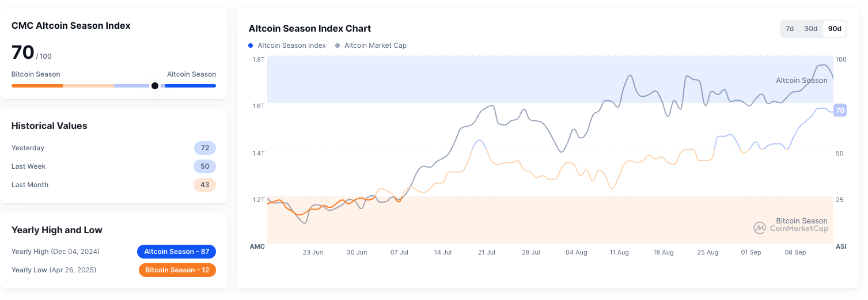Click the Last Month value badge 43

point(205,185)
